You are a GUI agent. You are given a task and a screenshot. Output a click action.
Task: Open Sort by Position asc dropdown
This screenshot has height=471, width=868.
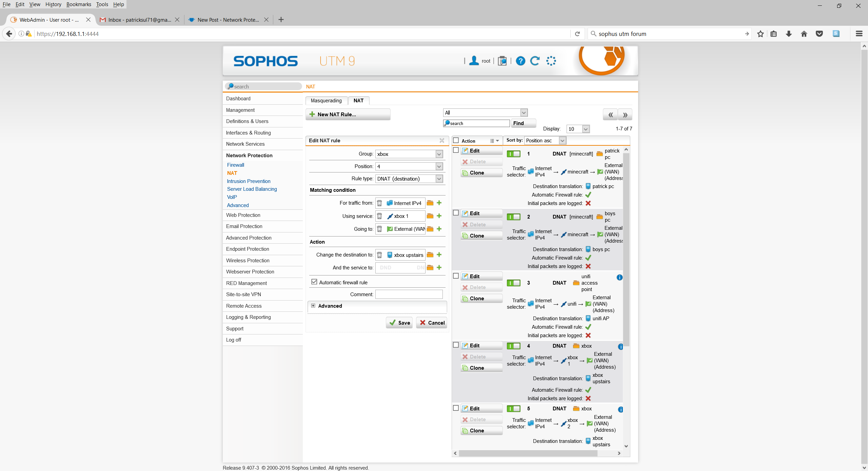click(x=545, y=140)
